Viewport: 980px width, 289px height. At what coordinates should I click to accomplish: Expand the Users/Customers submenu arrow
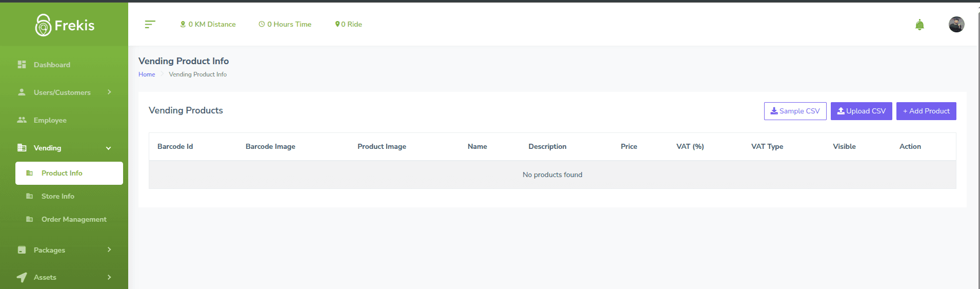[109, 92]
